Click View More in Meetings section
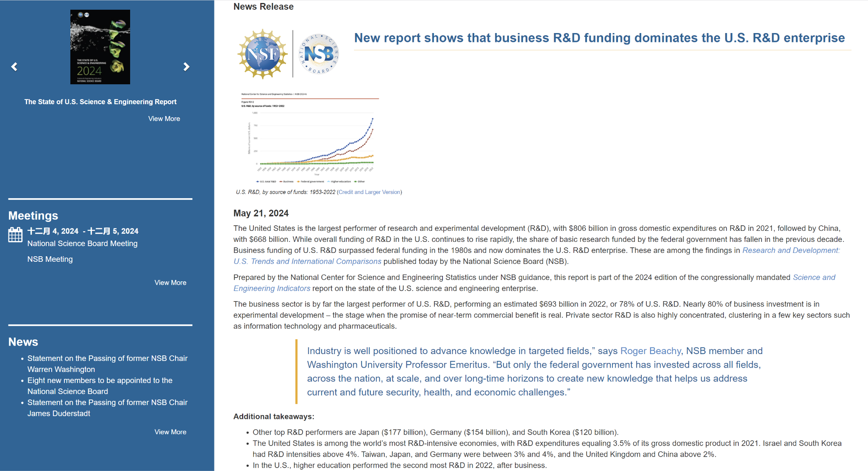 coord(170,283)
